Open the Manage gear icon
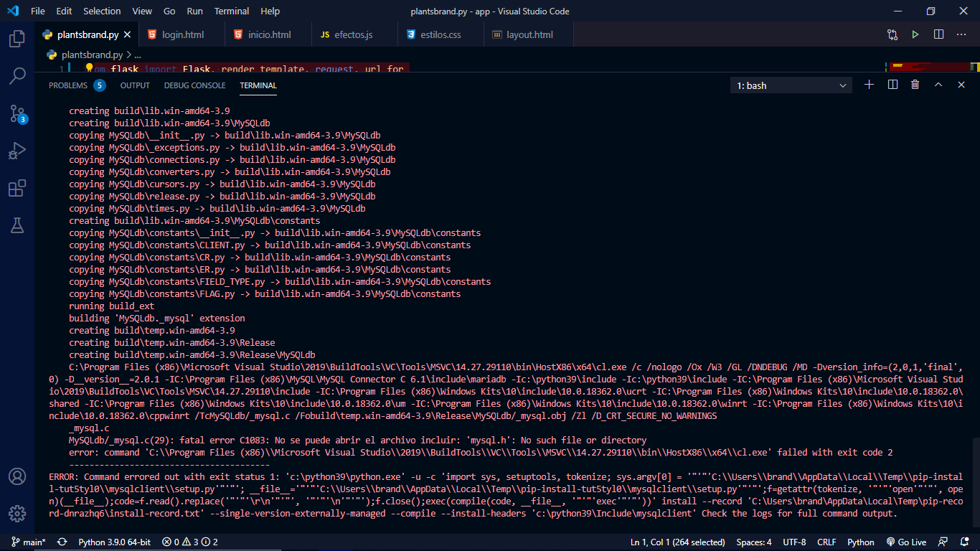 point(17,514)
